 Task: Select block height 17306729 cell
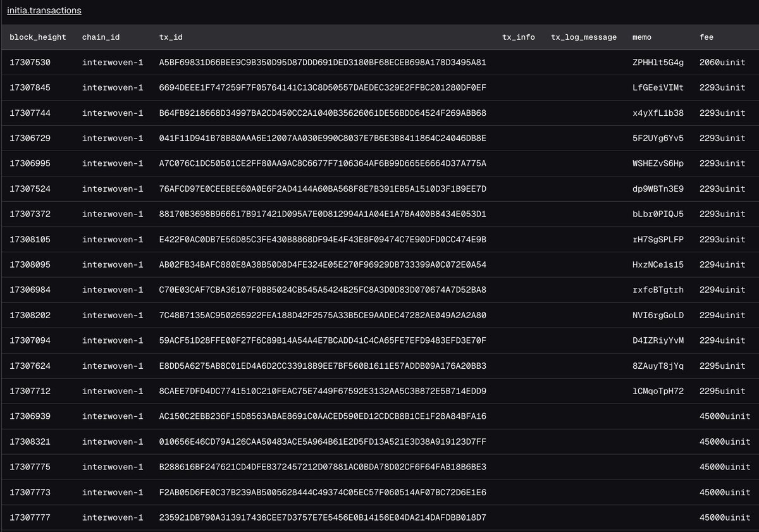click(30, 139)
